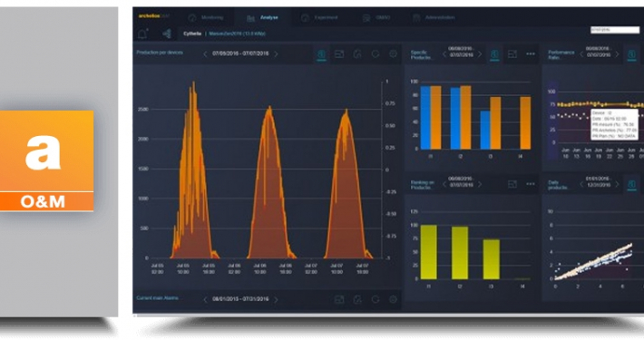The width and height of the screenshot is (644, 340).
Task: Click layout icon in Production per devices toolbar
Action: 339,53
